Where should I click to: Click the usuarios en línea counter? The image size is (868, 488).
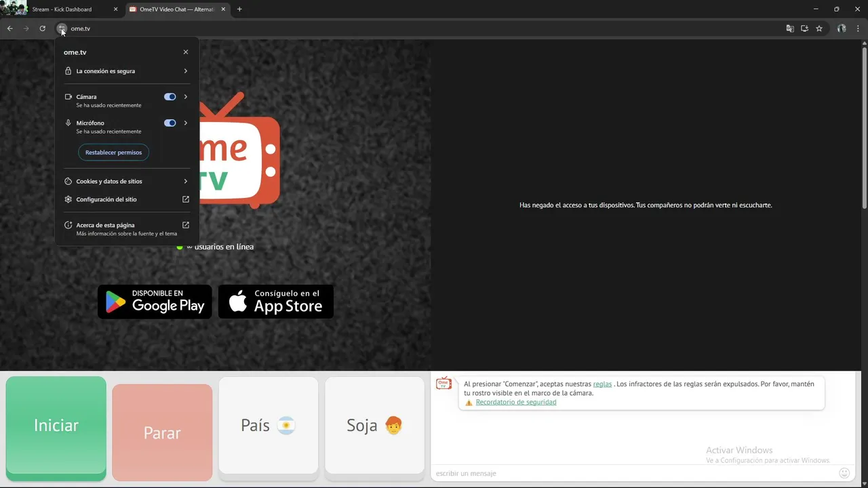click(x=215, y=247)
